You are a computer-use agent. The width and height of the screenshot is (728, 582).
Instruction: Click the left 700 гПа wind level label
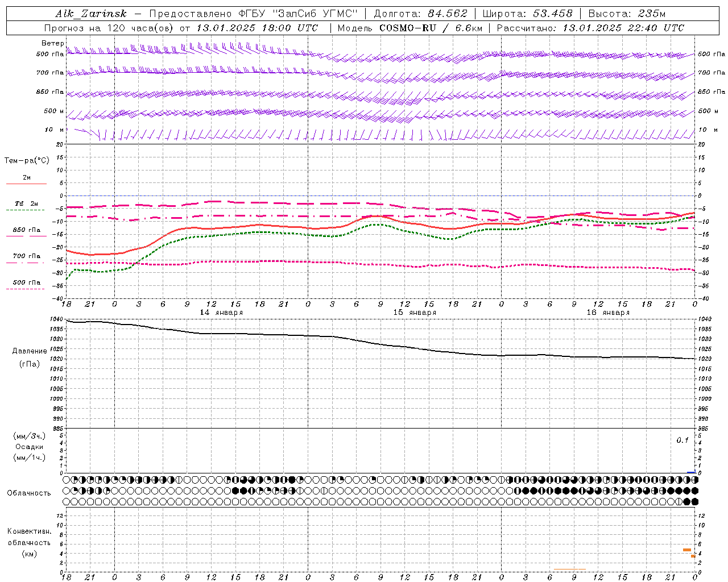[x=50, y=73]
